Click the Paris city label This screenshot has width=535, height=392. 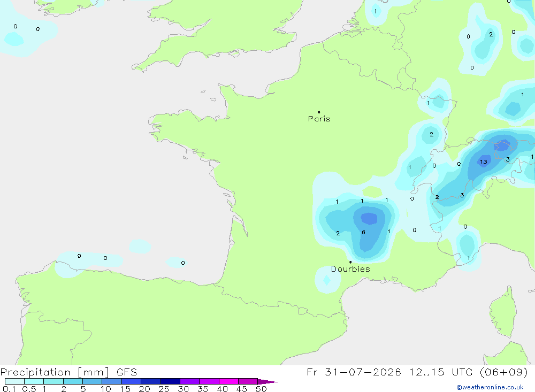(x=319, y=119)
